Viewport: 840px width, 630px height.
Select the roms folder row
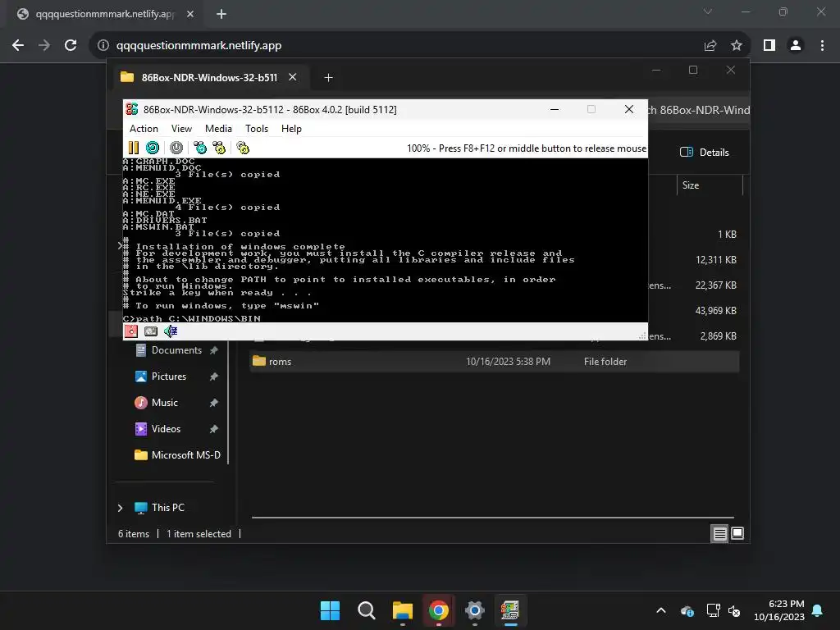[495, 362]
